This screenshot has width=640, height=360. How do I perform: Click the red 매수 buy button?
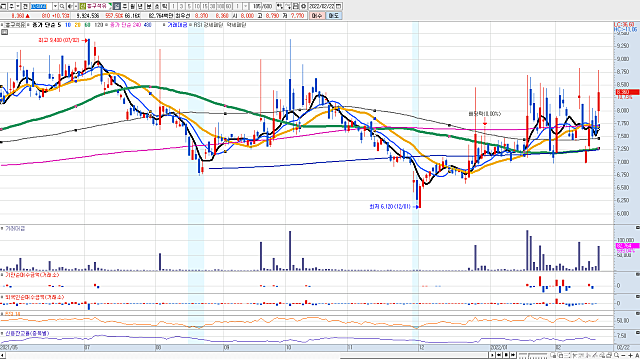tap(316, 16)
